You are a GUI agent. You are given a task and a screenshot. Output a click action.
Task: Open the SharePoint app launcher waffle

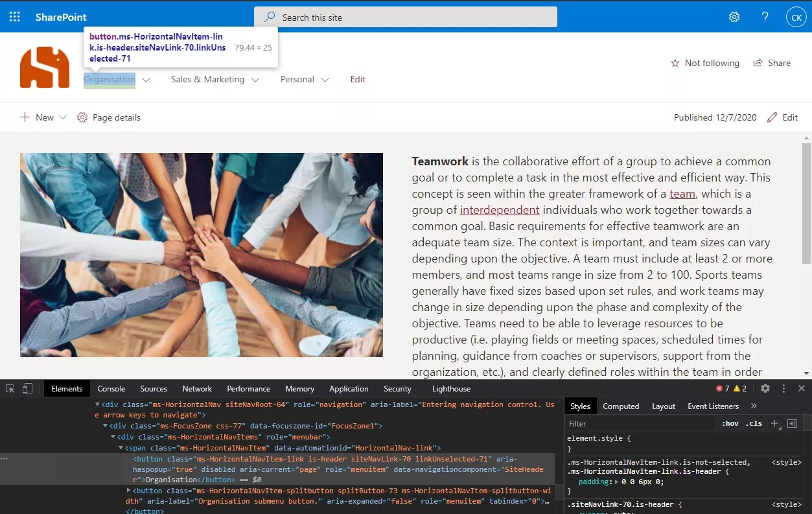coord(14,16)
